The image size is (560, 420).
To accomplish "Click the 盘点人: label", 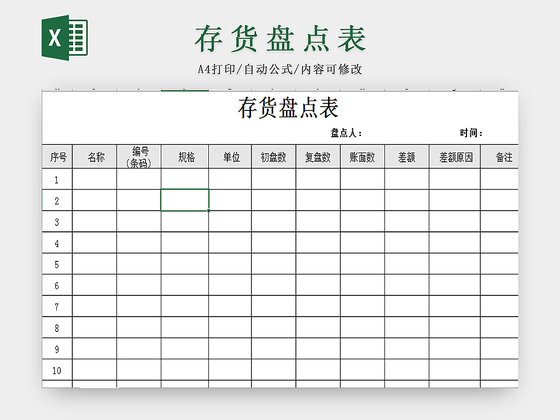I will 346,133.
